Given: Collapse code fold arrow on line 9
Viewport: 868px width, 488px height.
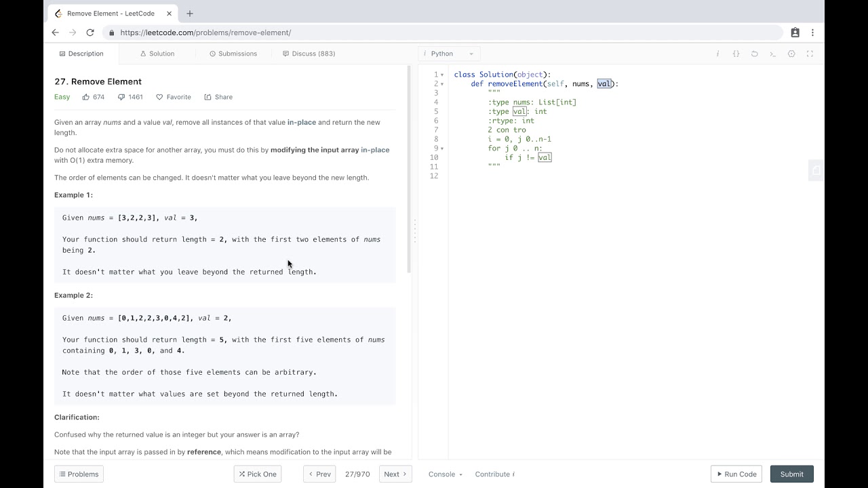Looking at the screenshot, I should point(442,148).
